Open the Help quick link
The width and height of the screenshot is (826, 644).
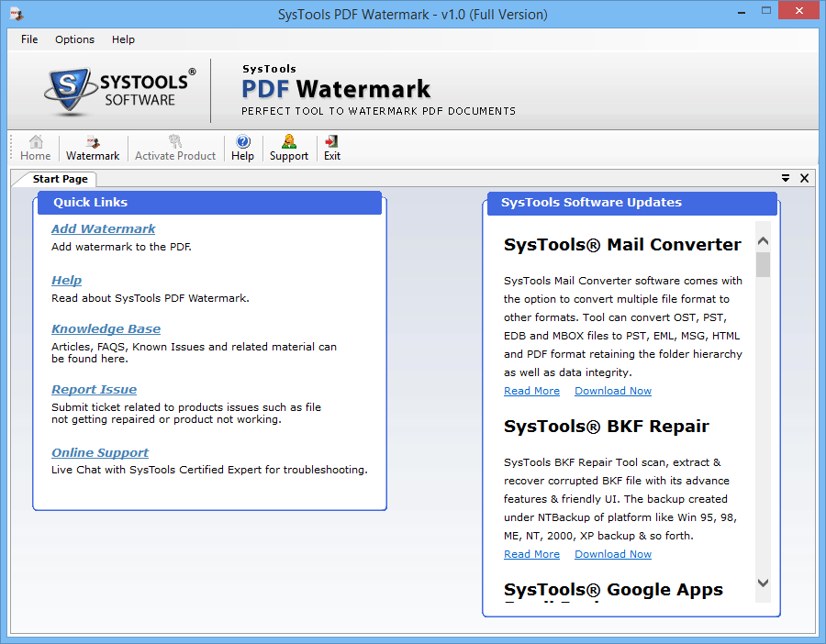click(66, 280)
